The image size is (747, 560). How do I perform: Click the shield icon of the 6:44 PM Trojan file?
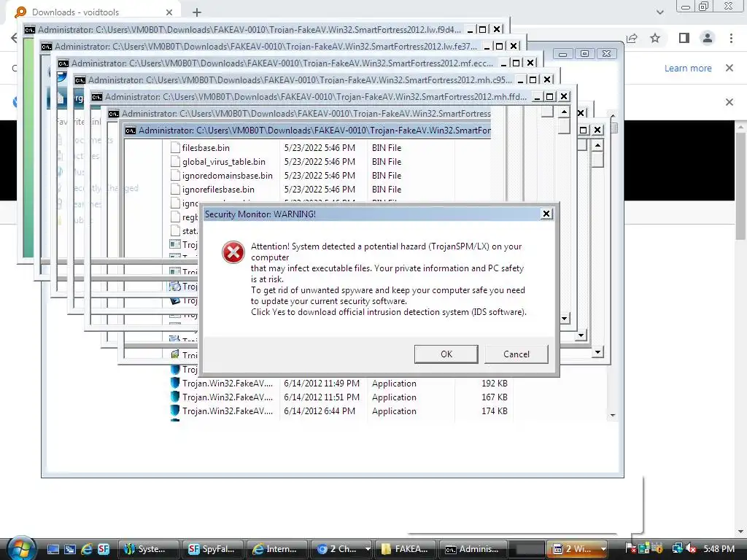point(175,411)
